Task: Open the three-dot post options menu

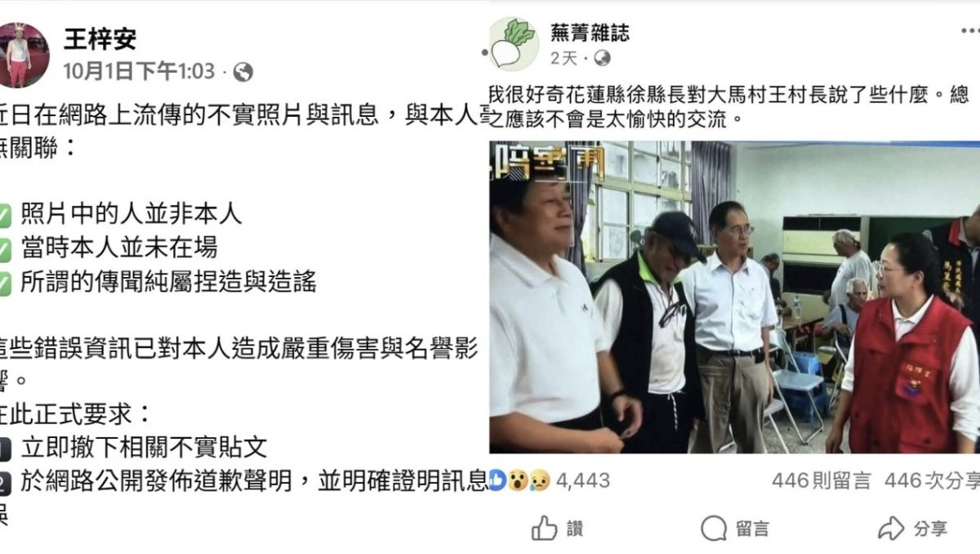Action: point(969,31)
